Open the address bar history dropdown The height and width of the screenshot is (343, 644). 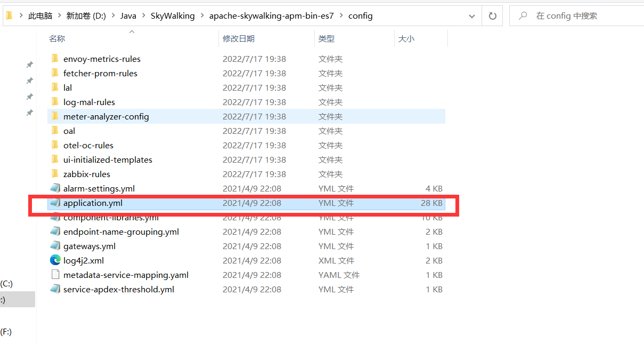click(x=471, y=16)
